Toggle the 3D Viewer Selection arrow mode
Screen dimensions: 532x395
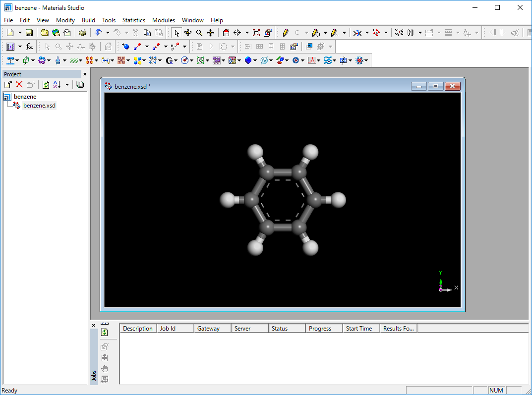[x=177, y=33]
